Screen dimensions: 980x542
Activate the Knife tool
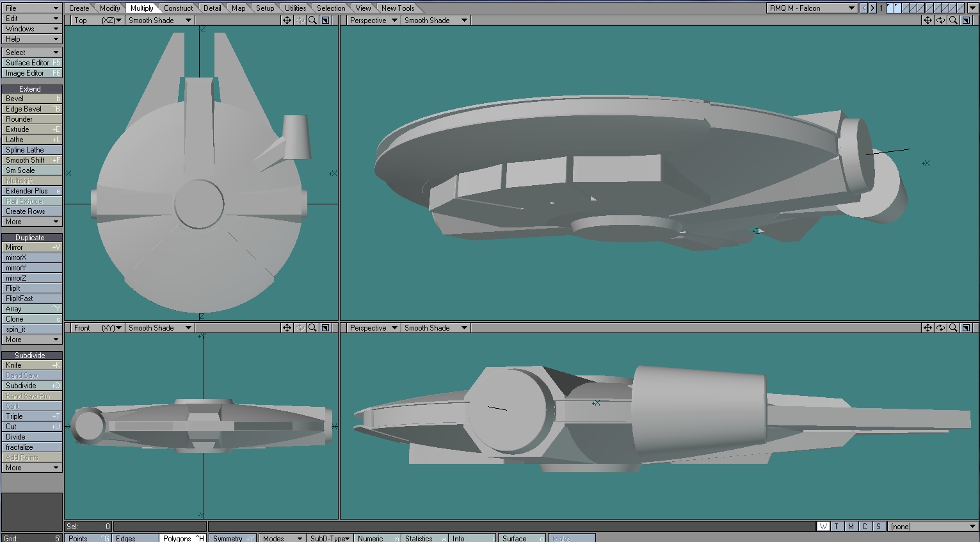coord(31,365)
